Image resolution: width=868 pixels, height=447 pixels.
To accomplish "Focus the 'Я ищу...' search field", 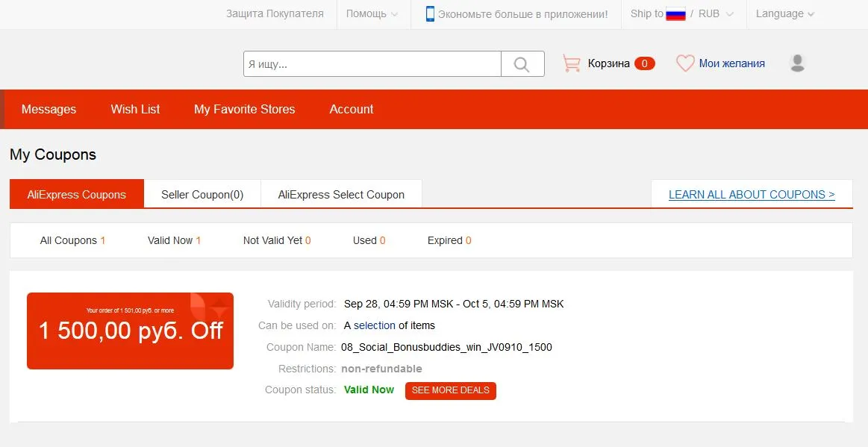I will click(x=372, y=64).
